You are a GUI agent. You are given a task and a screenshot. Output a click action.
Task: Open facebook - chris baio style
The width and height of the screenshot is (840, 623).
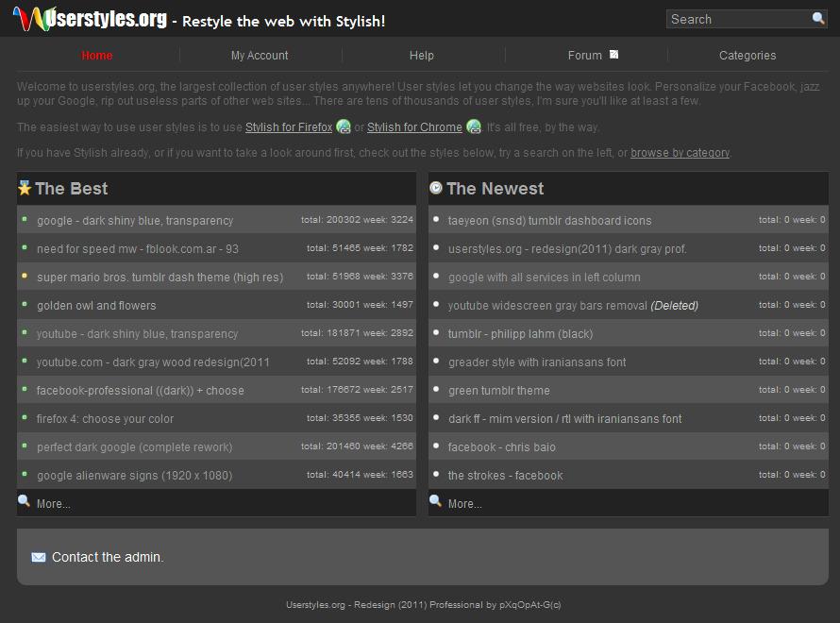tap(501, 447)
